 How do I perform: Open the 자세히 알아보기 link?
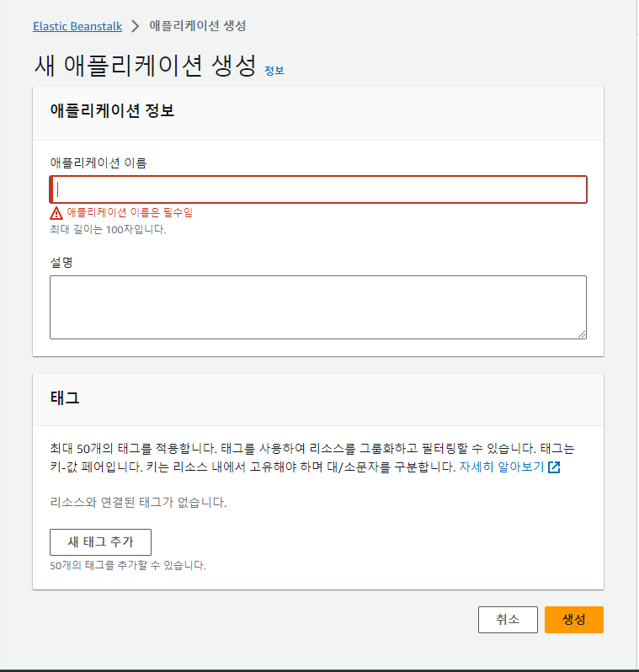(x=502, y=467)
